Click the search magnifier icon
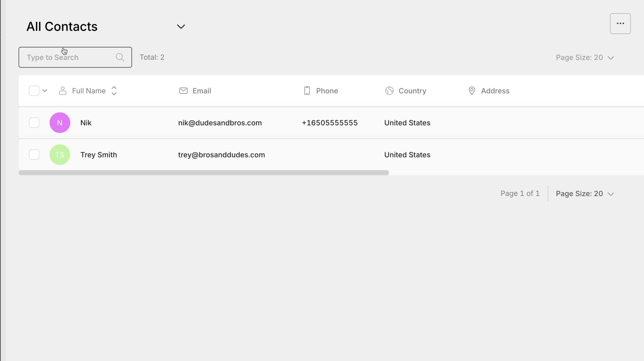 point(120,57)
